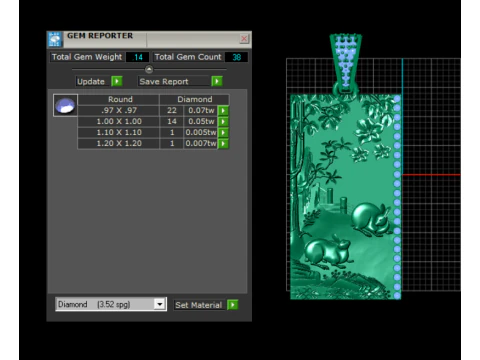Click the green arrow next to Update
Image resolution: width=480 pixels, height=360 pixels.
pyautogui.click(x=117, y=81)
